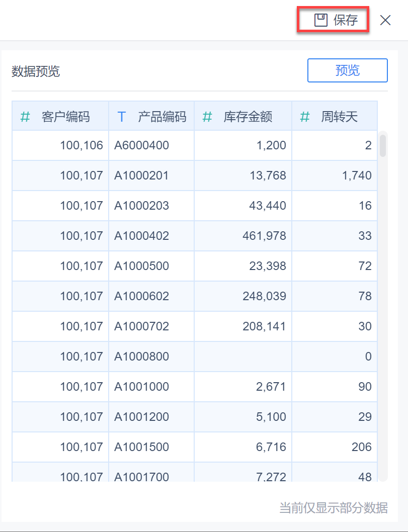Select the cell A1000800
408x532 pixels.
pos(151,357)
